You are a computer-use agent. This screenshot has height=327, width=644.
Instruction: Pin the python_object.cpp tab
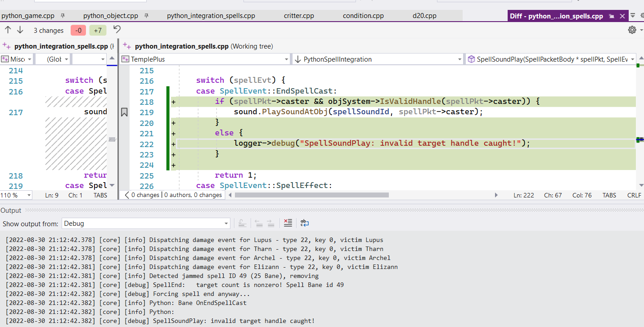(x=146, y=16)
